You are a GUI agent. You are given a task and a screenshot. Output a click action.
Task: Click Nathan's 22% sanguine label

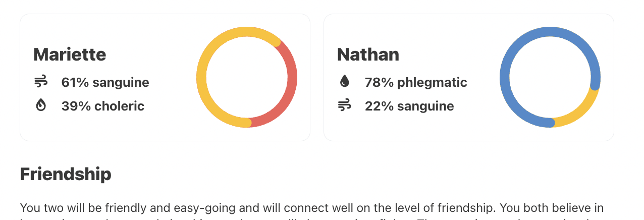(409, 106)
